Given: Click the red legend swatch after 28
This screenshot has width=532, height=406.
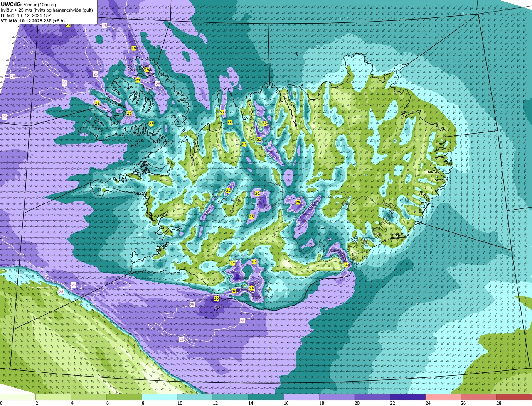Looking at the screenshot, I should pyautogui.click(x=514, y=397).
